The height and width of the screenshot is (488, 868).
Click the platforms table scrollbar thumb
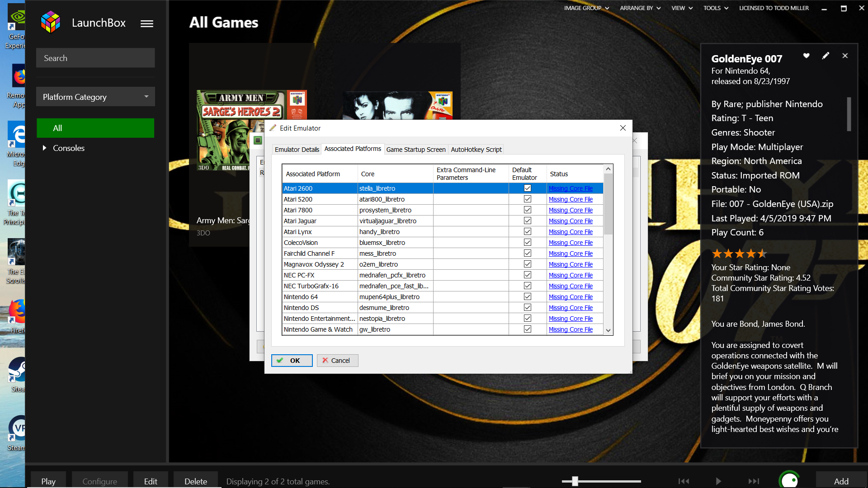coord(608,204)
